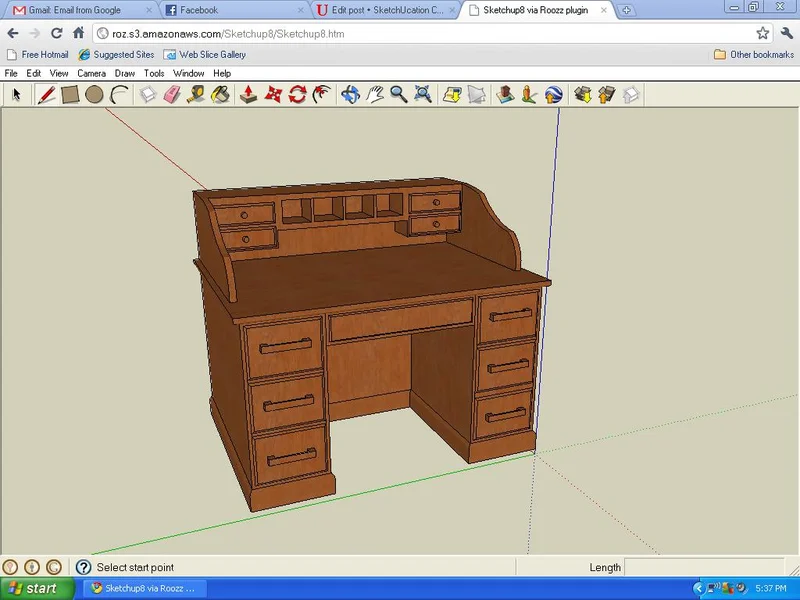Activate the Rotate tool
This screenshot has height=600, width=800.
point(295,95)
